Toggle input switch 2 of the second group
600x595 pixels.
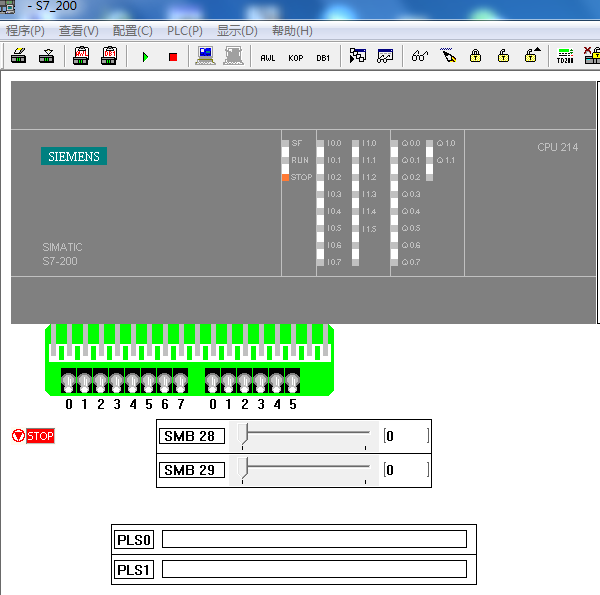point(245,381)
